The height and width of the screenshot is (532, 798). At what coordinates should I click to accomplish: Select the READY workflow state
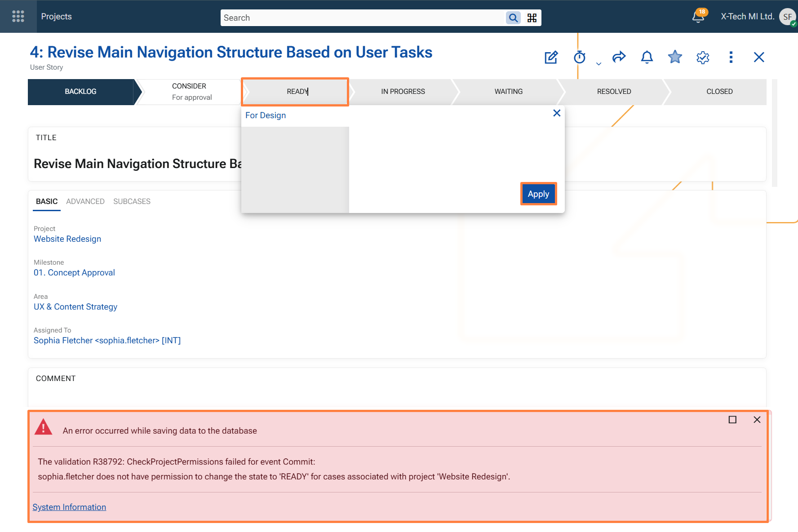coord(295,92)
